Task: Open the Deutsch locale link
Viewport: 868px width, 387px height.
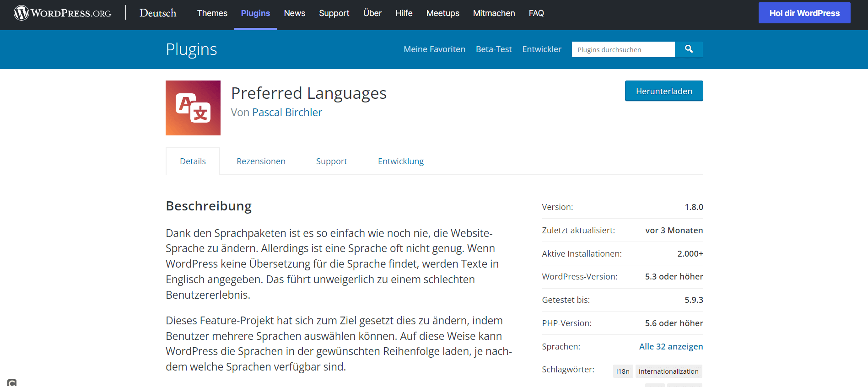Action: click(158, 13)
